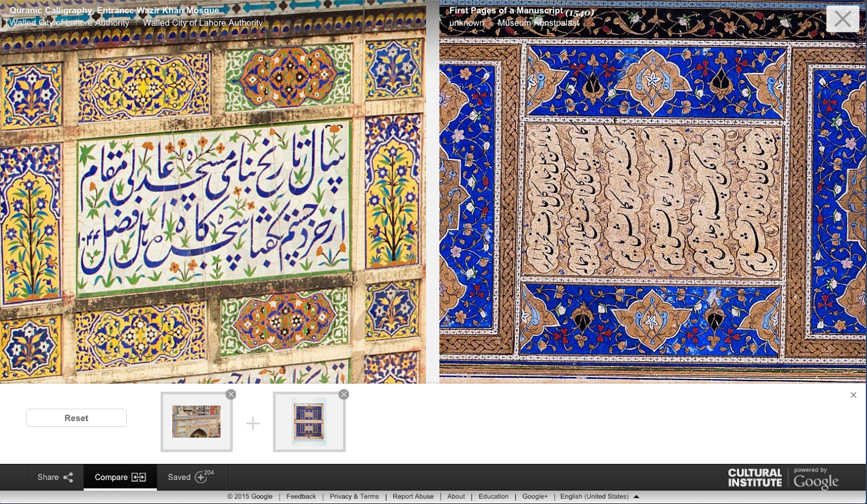Viewport: 867px width, 504px height.
Task: Close the compare tray panel
Action: pyautogui.click(x=853, y=395)
